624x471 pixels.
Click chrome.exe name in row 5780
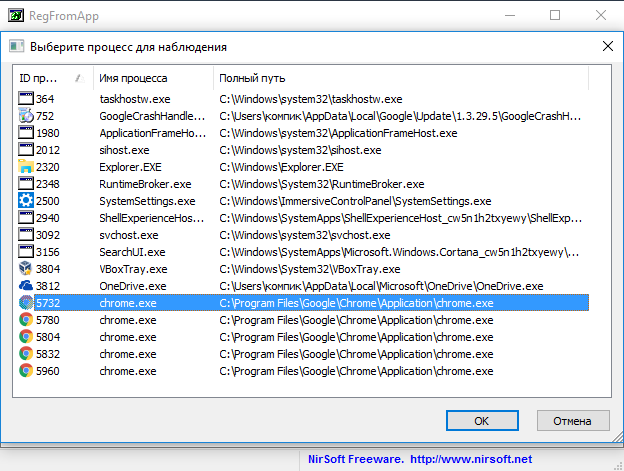(128, 320)
